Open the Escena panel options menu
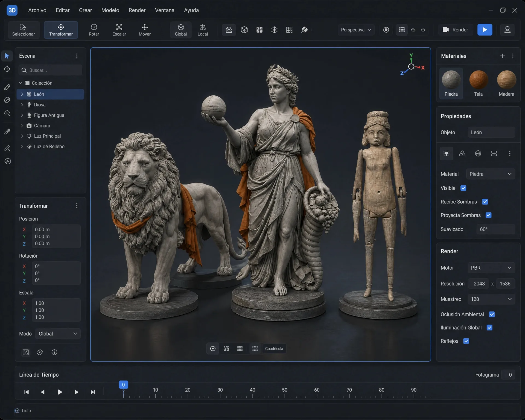The image size is (525, 420). click(x=77, y=56)
